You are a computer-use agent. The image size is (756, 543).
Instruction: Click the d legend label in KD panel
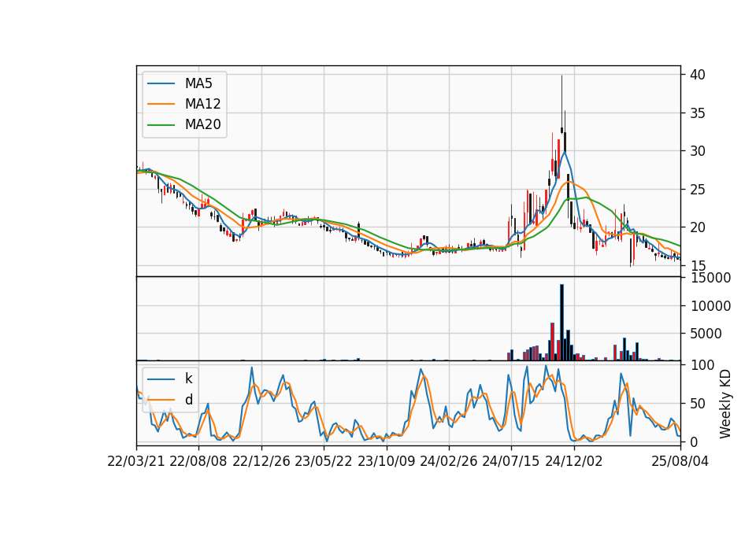point(188,400)
